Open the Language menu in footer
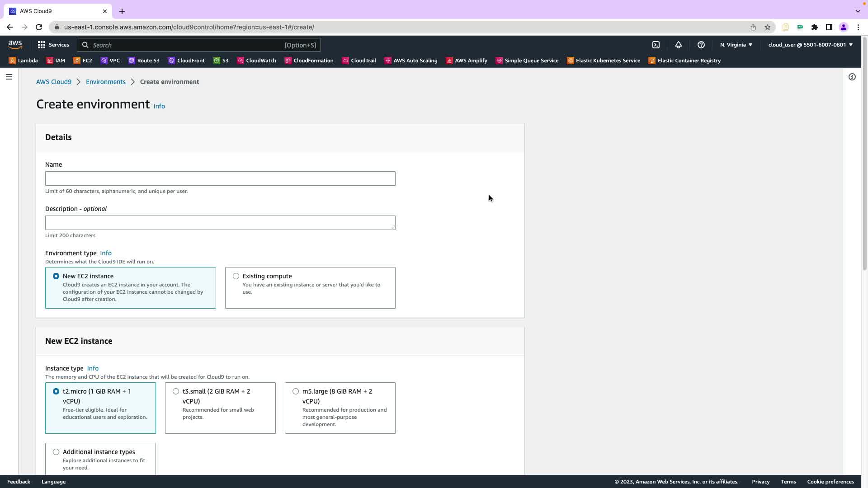 click(x=53, y=482)
